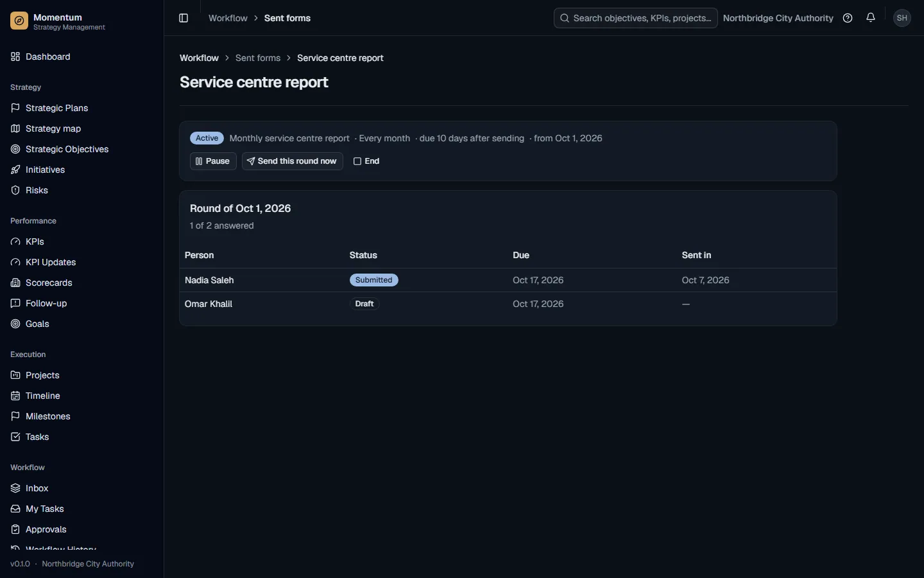The width and height of the screenshot is (924, 578).
Task: Click the Oct 7, 2026 cell
Action: coord(705,280)
